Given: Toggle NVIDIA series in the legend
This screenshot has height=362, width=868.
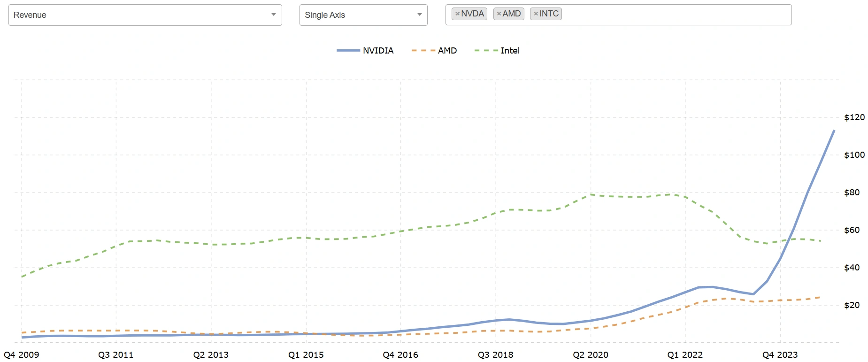Looking at the screenshot, I should (365, 51).
